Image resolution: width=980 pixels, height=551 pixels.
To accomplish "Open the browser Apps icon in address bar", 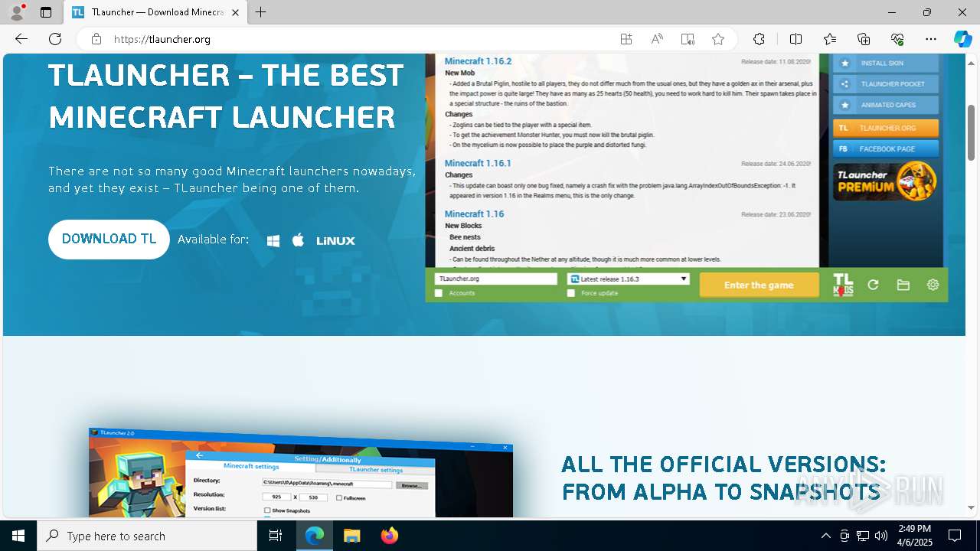I will [626, 39].
